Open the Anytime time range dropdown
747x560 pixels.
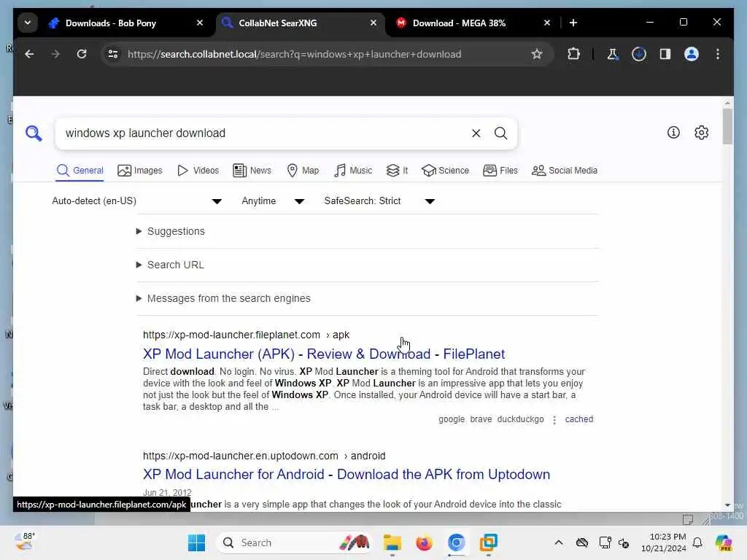[x=273, y=201]
